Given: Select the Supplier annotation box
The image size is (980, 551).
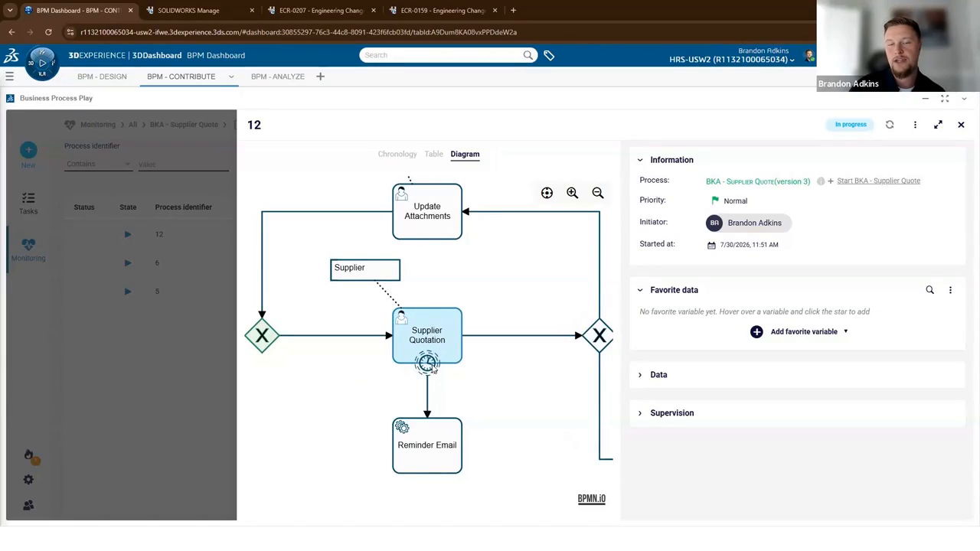Looking at the screenshot, I should tap(365, 270).
